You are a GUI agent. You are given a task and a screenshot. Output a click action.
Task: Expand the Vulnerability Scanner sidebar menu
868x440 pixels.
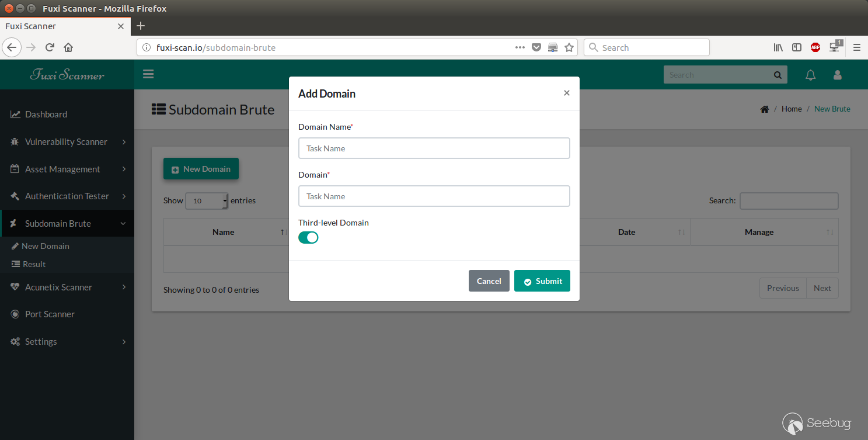point(67,141)
